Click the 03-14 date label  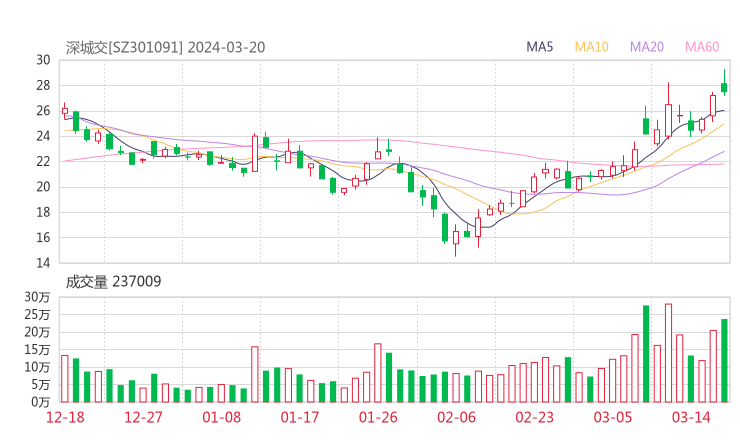(691, 417)
